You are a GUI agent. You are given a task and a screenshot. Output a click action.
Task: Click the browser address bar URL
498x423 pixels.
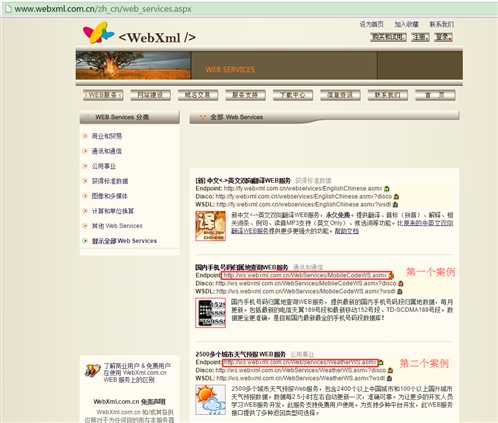pyautogui.click(x=103, y=9)
